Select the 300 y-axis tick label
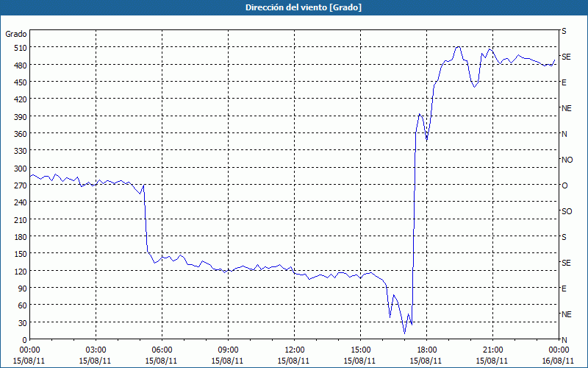 (21, 169)
